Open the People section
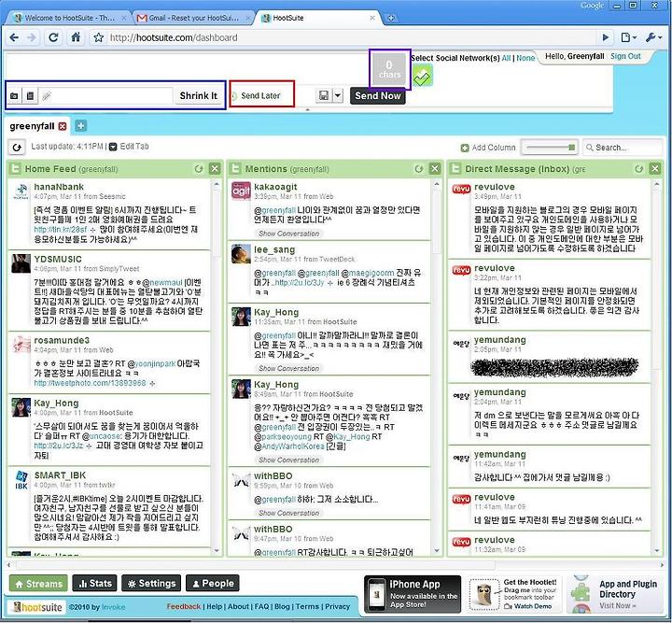The height and width of the screenshot is (623, 672). click(213, 583)
